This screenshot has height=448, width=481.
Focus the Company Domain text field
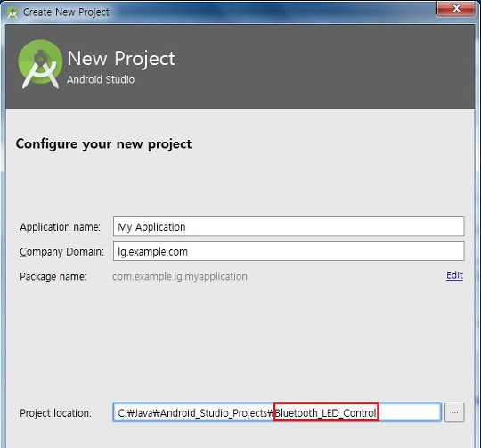pos(289,251)
